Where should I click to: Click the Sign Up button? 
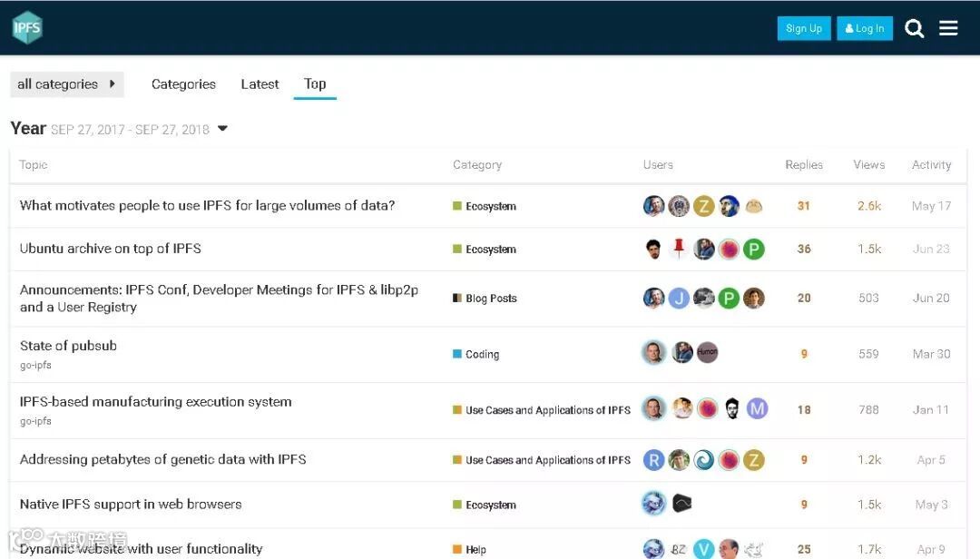coord(804,28)
